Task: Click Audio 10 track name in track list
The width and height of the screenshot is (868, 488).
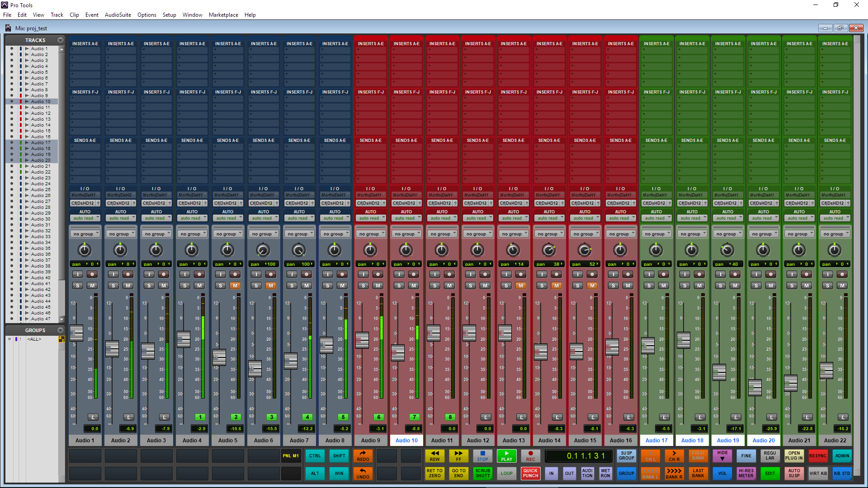Action: click(39, 101)
